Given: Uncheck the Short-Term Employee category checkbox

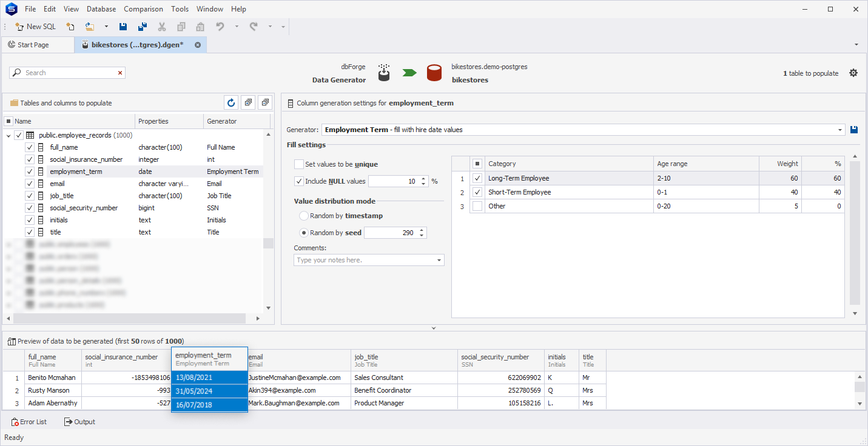Looking at the screenshot, I should (477, 192).
